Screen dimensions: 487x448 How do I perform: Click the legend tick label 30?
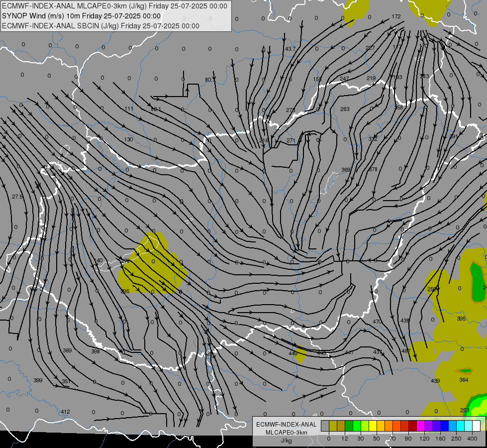tap(361, 439)
